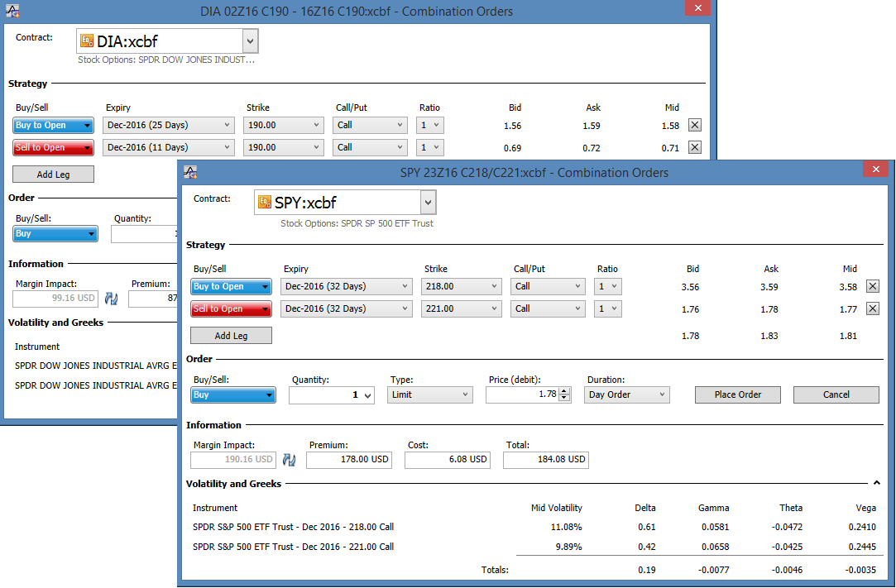The height and width of the screenshot is (588, 896).
Task: Click the SPY window title bar app icon
Action: 190,172
